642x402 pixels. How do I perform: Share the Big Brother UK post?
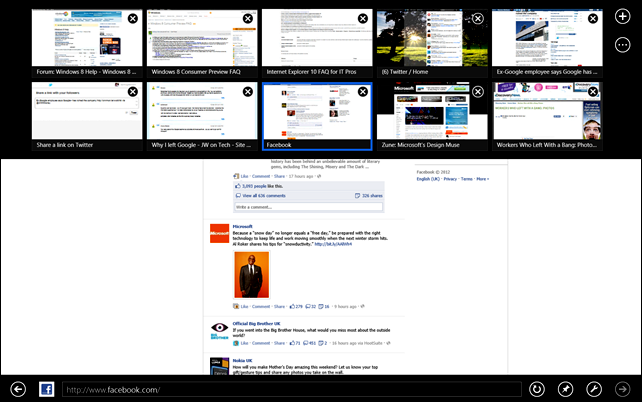coord(279,343)
